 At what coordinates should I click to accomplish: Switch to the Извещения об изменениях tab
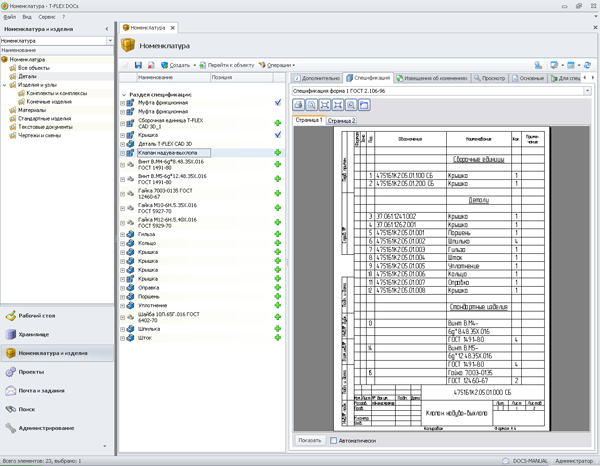click(432, 78)
